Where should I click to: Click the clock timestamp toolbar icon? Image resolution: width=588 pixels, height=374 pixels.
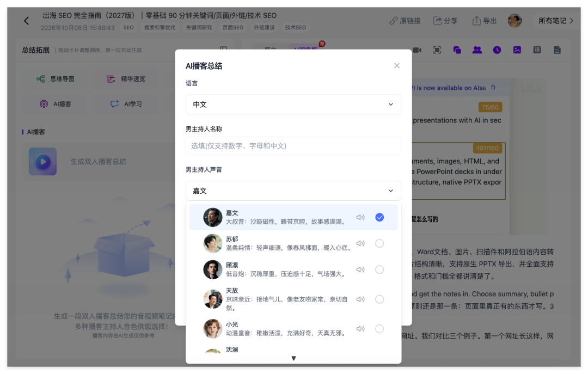click(x=497, y=50)
